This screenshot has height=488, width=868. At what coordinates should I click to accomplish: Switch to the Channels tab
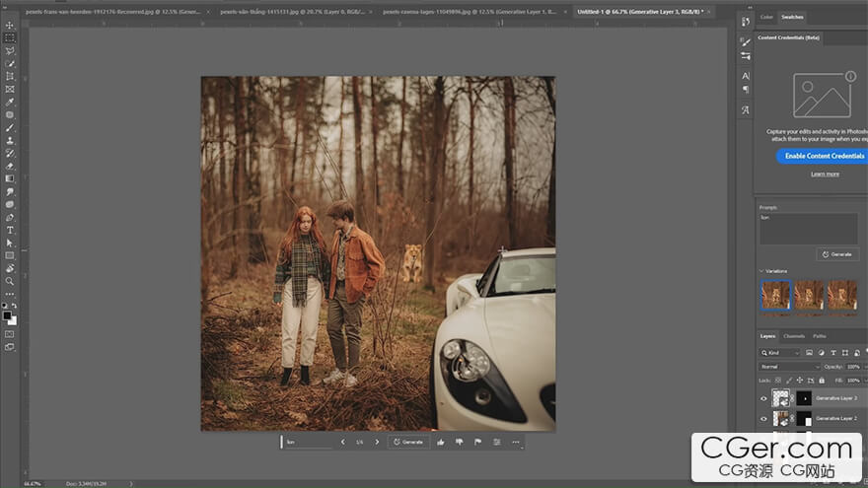(794, 336)
